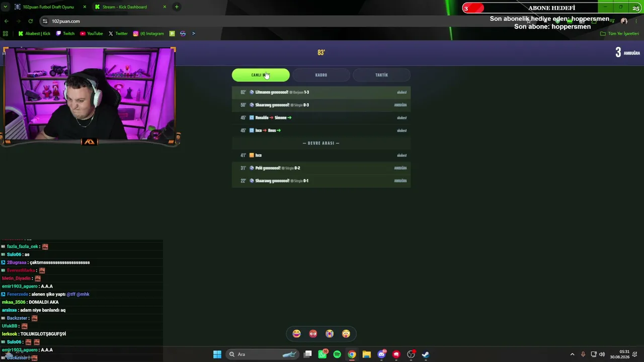Image resolution: width=644 pixels, height=362 pixels.
Task: Open the tab search dropdown arrow
Action: 5,7
